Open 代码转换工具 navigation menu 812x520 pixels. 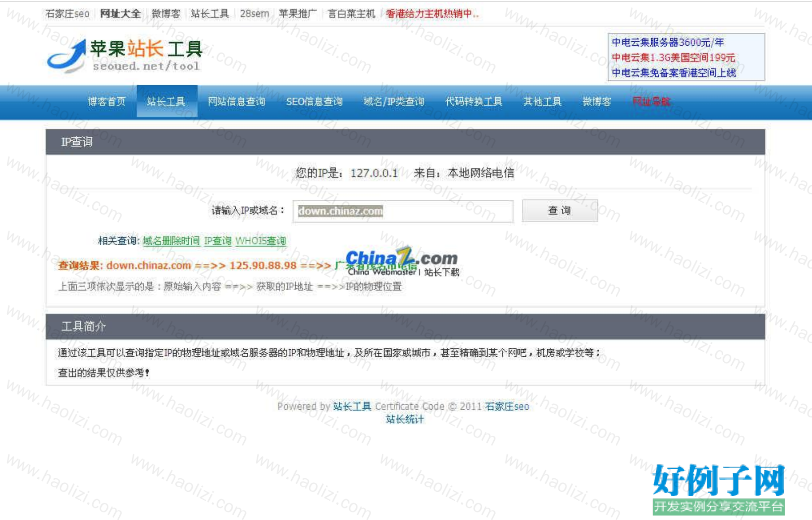tap(474, 102)
